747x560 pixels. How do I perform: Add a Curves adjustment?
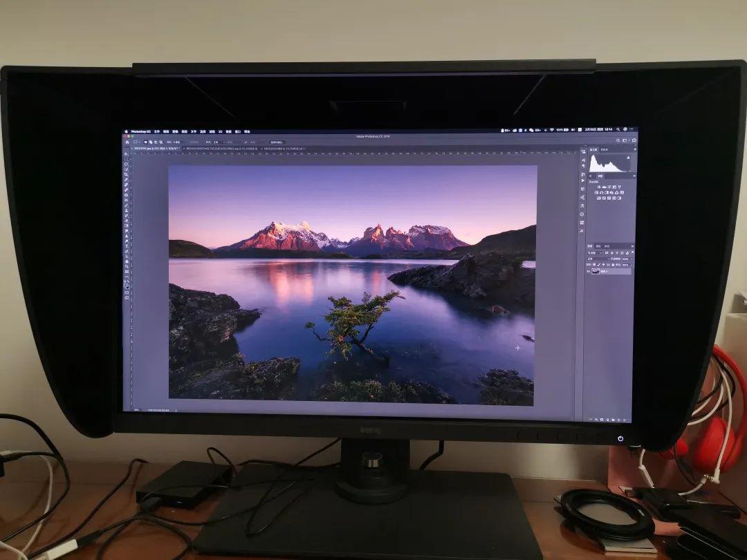click(609, 187)
